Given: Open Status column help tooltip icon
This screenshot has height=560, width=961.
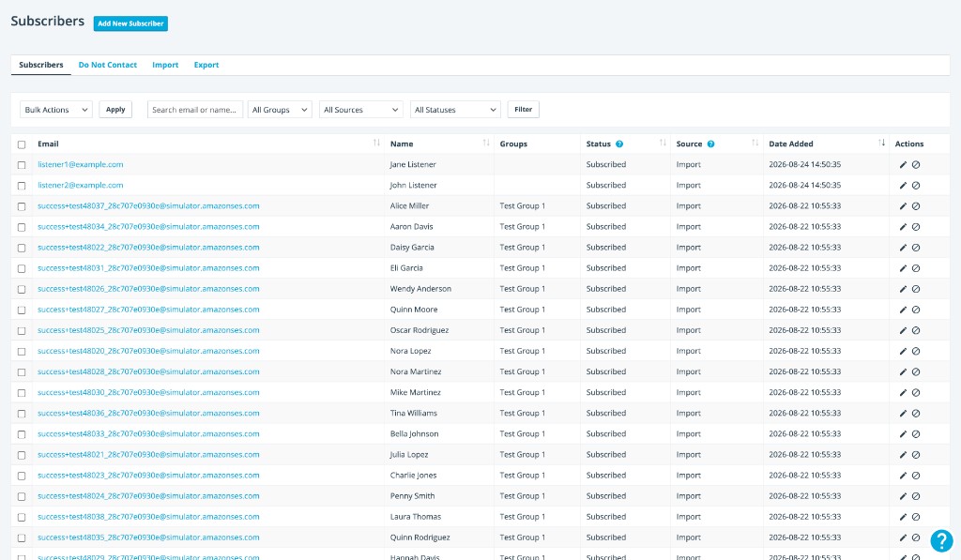Looking at the screenshot, I should click(x=619, y=144).
